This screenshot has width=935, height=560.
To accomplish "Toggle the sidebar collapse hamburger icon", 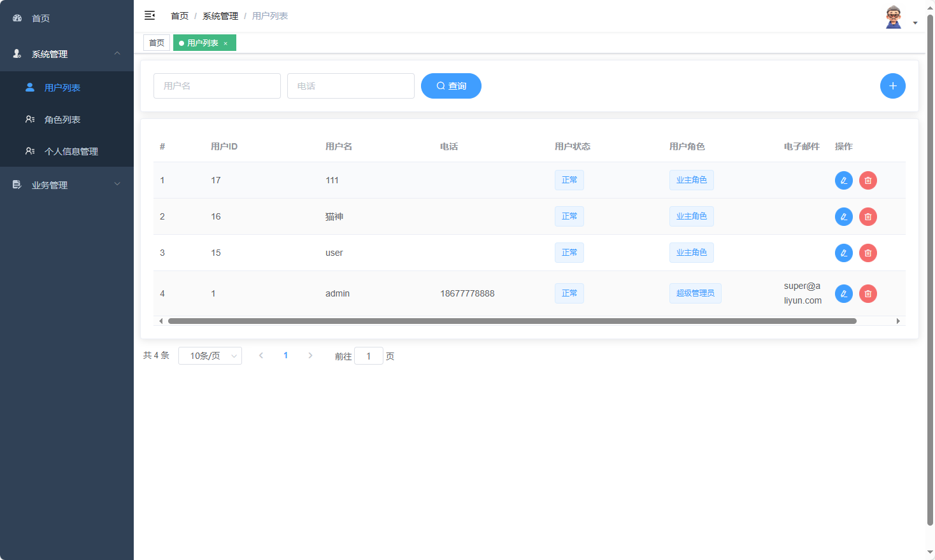I will tap(150, 15).
